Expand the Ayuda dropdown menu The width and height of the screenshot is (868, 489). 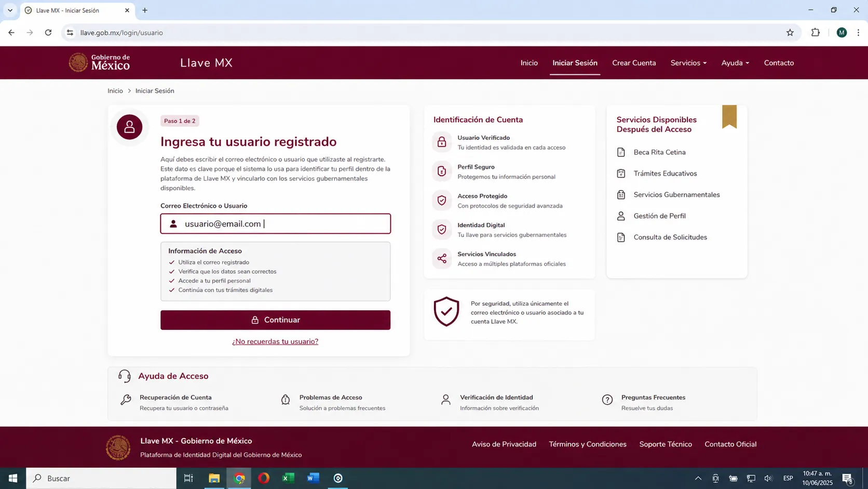pyautogui.click(x=735, y=63)
